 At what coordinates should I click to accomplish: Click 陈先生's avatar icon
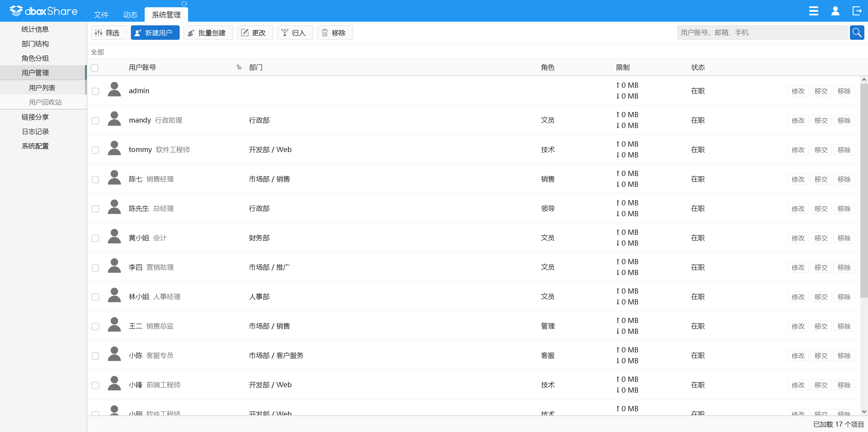pos(114,207)
